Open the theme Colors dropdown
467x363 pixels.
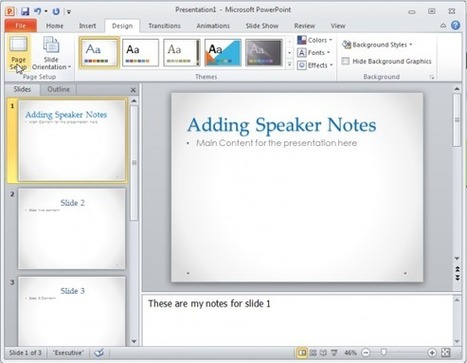point(315,40)
